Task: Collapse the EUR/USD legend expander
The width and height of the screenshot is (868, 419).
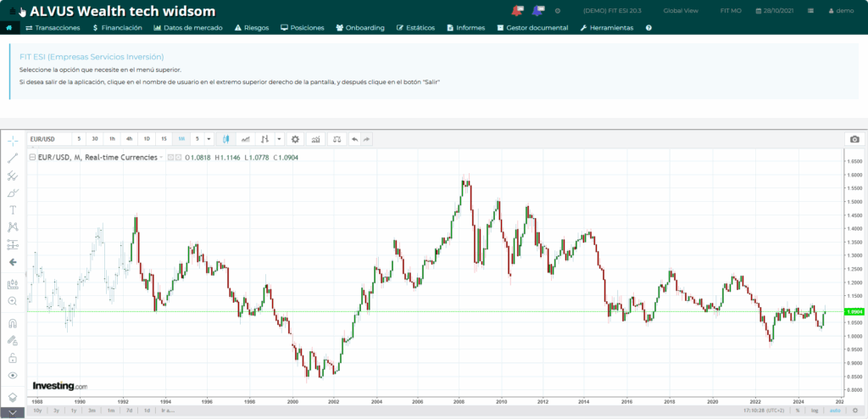Action: point(32,158)
